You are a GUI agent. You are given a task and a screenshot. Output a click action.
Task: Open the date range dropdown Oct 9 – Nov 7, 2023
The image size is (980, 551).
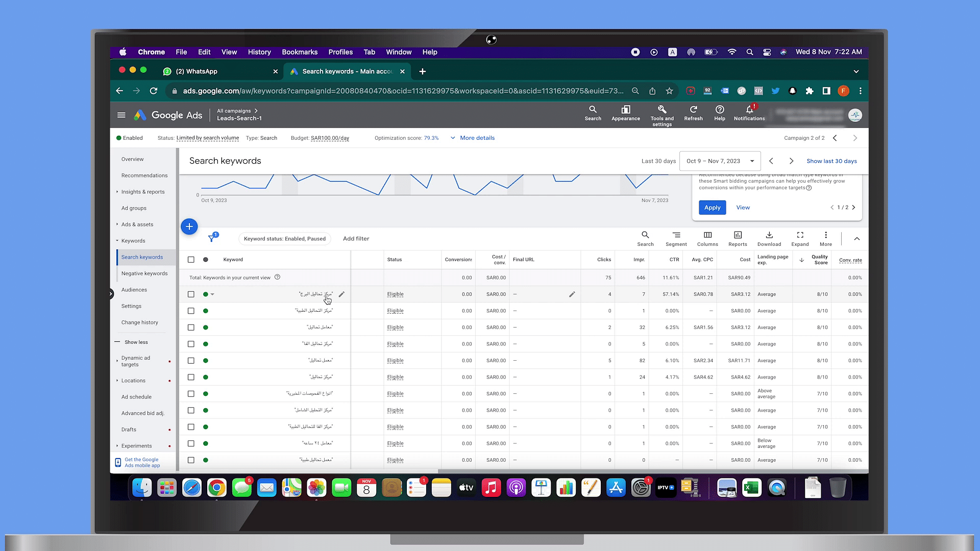pos(720,161)
